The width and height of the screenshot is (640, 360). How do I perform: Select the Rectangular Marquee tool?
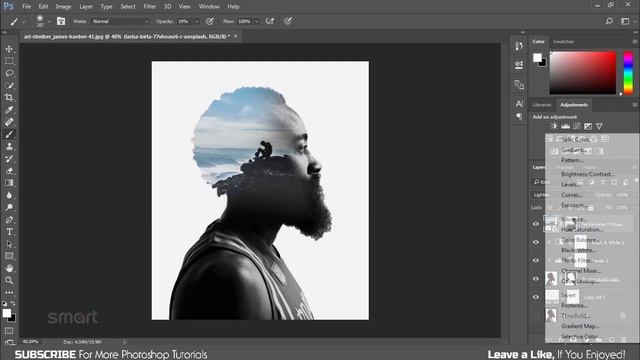point(9,61)
